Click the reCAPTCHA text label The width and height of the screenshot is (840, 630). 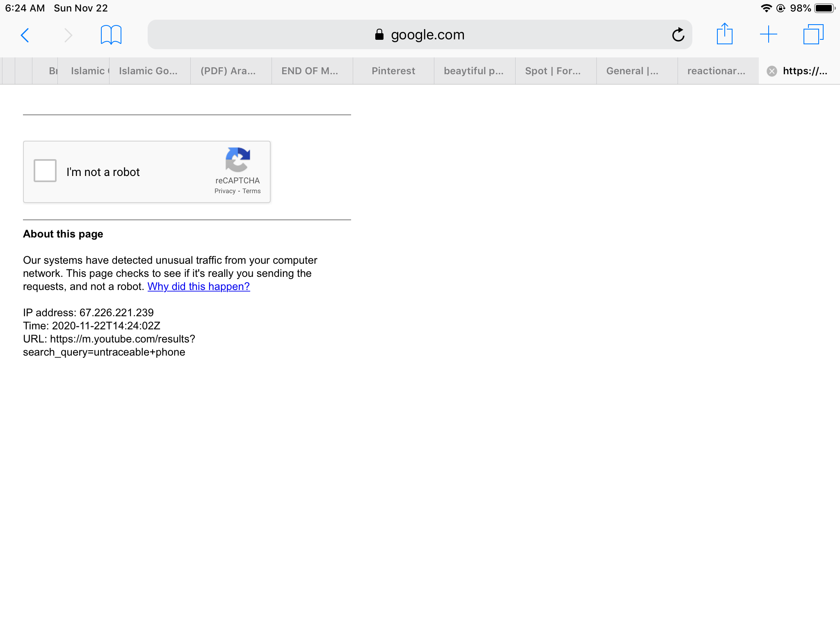(x=237, y=180)
